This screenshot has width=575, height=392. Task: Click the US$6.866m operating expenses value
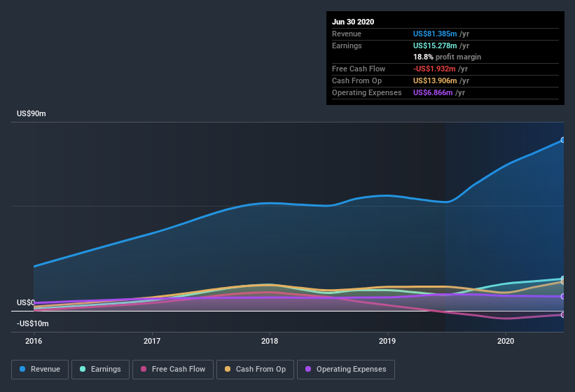433,92
